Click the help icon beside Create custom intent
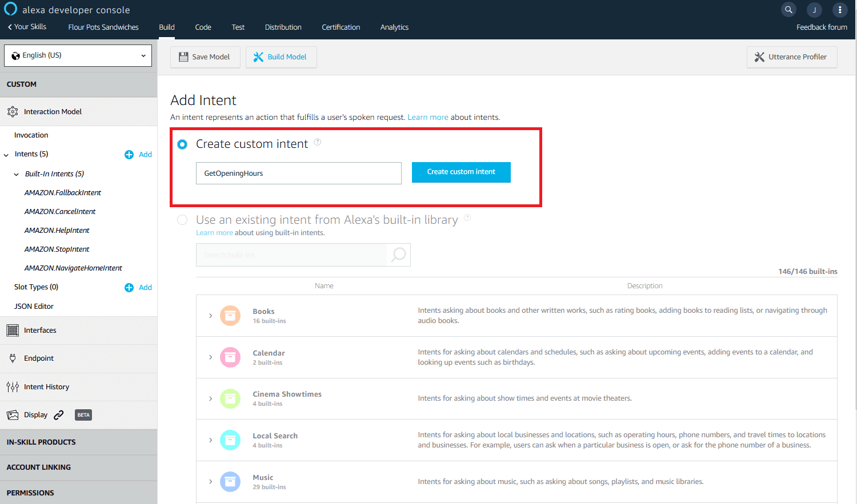This screenshot has height=504, width=857. (x=318, y=142)
